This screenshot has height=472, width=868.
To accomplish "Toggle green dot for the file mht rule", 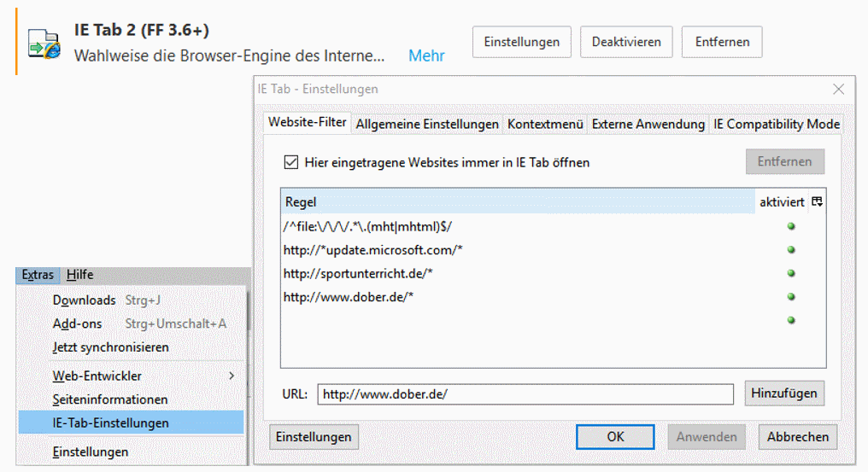I will click(791, 227).
